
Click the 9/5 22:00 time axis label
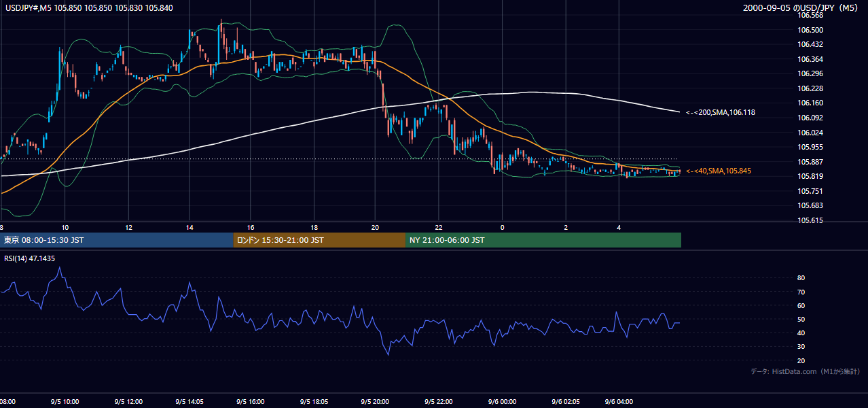[437, 402]
